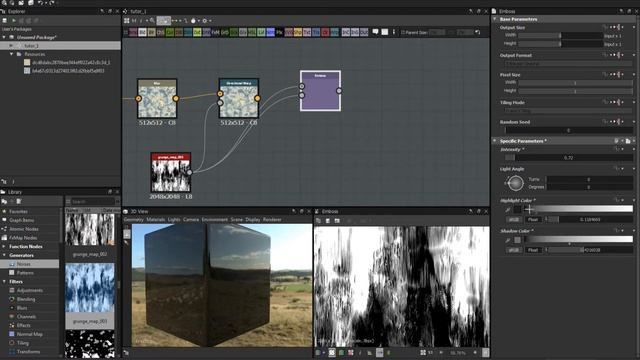Expand the Function Nodes tree group

pos(4,247)
